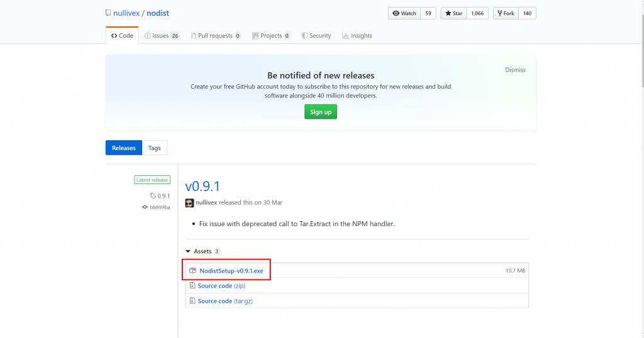
Task: Watch this repository
Action: click(x=404, y=13)
